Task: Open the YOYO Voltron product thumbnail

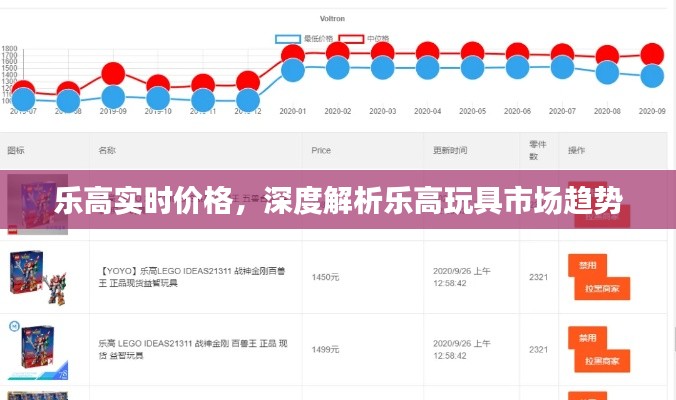Action: (x=38, y=277)
